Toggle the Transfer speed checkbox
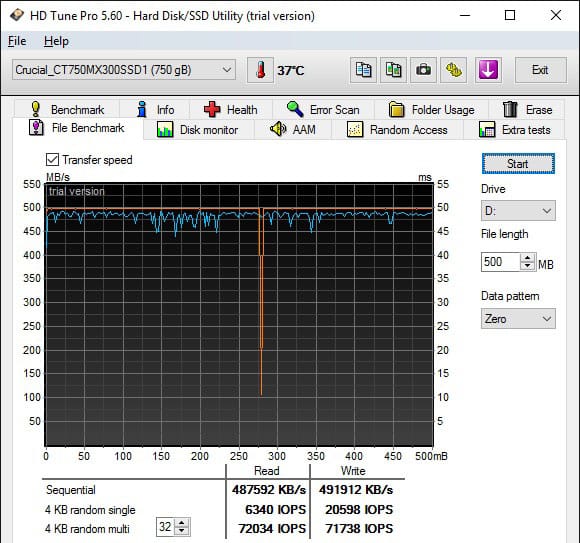 52,160
